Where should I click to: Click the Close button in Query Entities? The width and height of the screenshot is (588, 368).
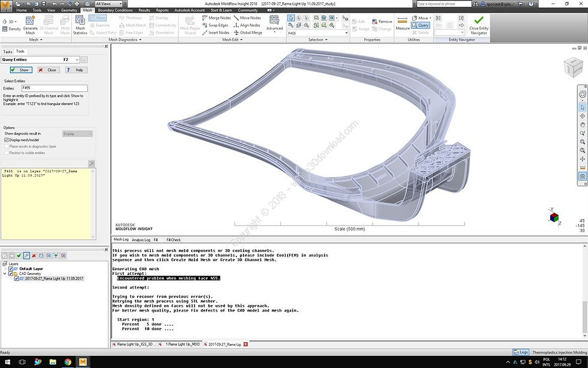tap(49, 70)
